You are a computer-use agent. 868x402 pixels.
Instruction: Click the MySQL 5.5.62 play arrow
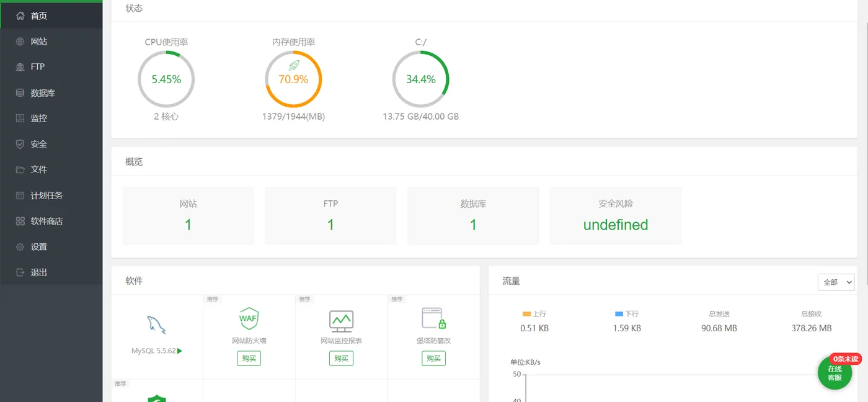click(x=180, y=351)
